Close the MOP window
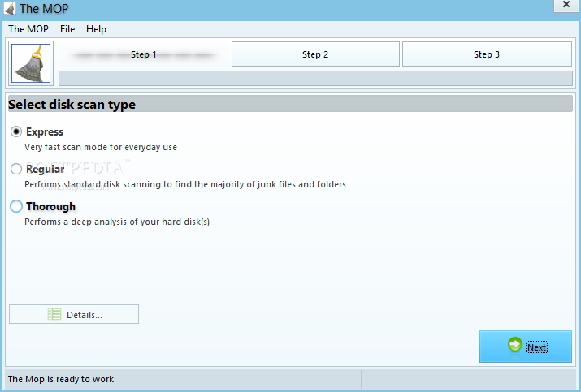Screen dimensions: 581x392 coord(566,5)
